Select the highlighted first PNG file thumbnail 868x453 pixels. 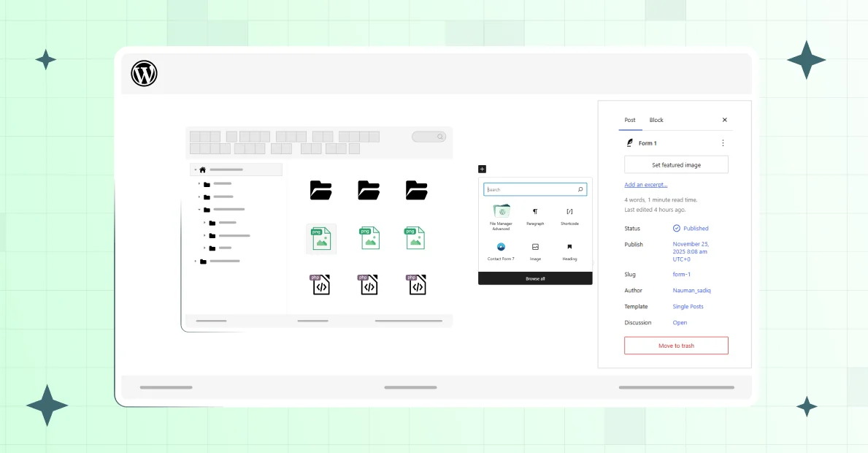click(321, 239)
